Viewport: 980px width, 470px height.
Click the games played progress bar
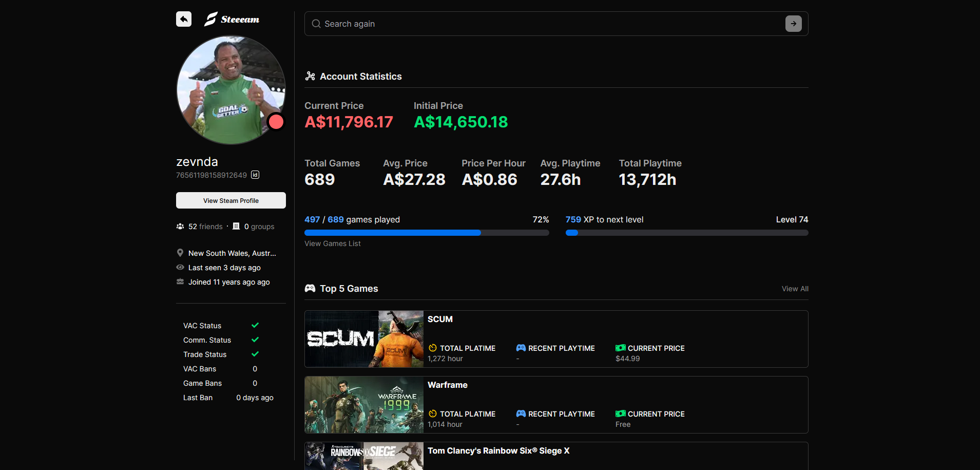tap(427, 233)
